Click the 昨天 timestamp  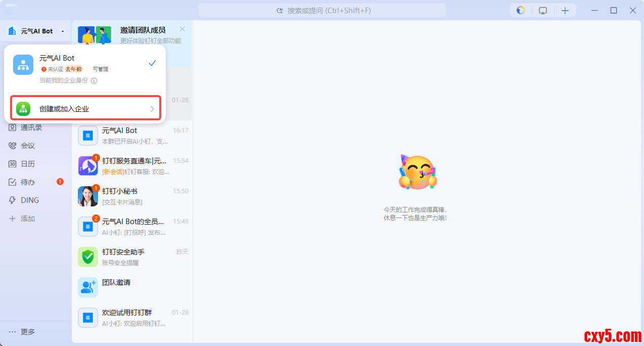tap(182, 252)
